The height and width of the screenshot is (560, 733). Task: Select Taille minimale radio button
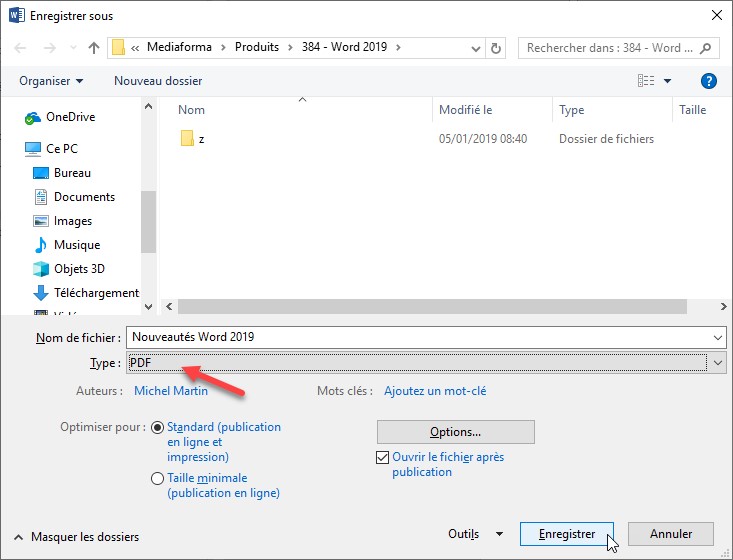[x=157, y=479]
